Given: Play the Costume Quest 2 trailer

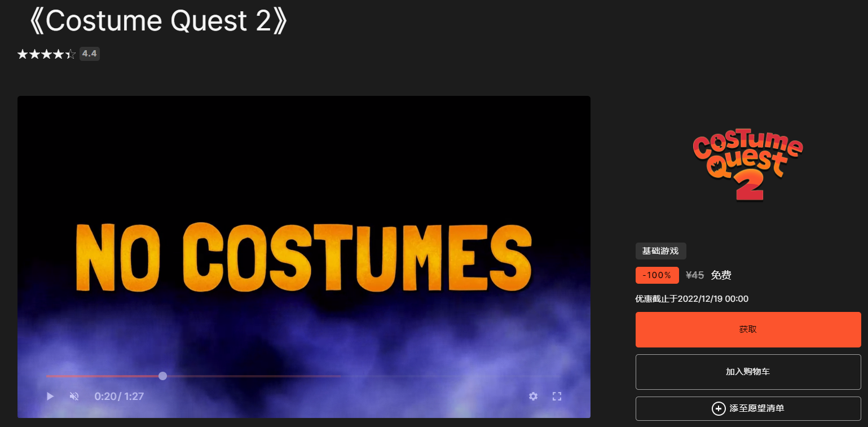Looking at the screenshot, I should tap(50, 397).
